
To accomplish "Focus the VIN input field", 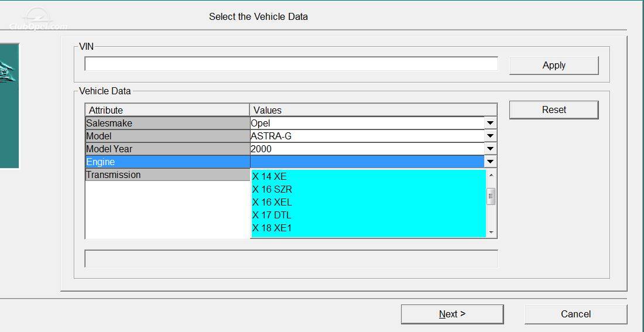I will [291, 64].
